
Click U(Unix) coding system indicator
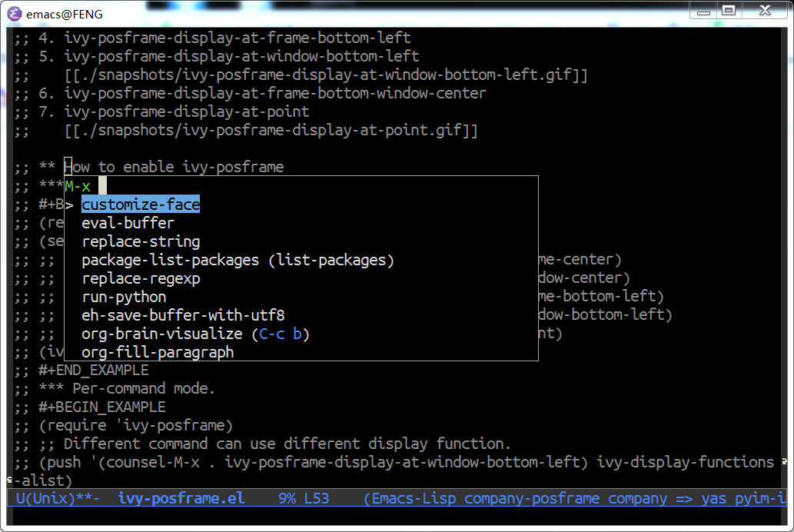point(45,499)
